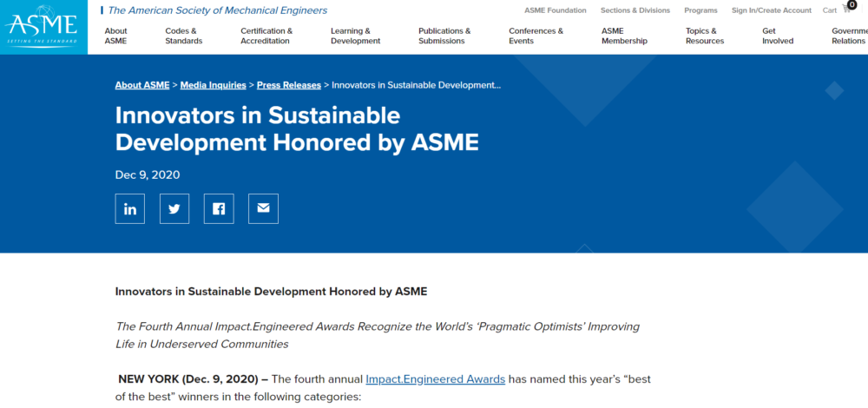Open ASME Membership menu

pos(624,36)
